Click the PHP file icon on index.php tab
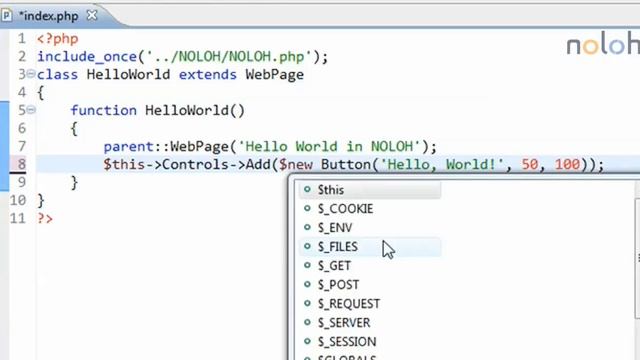Image resolution: width=640 pixels, height=360 pixels. (7, 16)
